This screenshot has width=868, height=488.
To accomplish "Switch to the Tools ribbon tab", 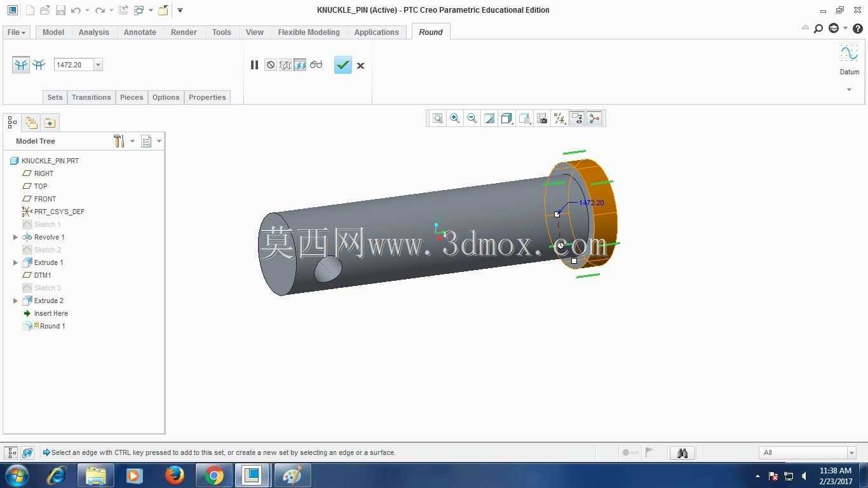I will tap(222, 32).
